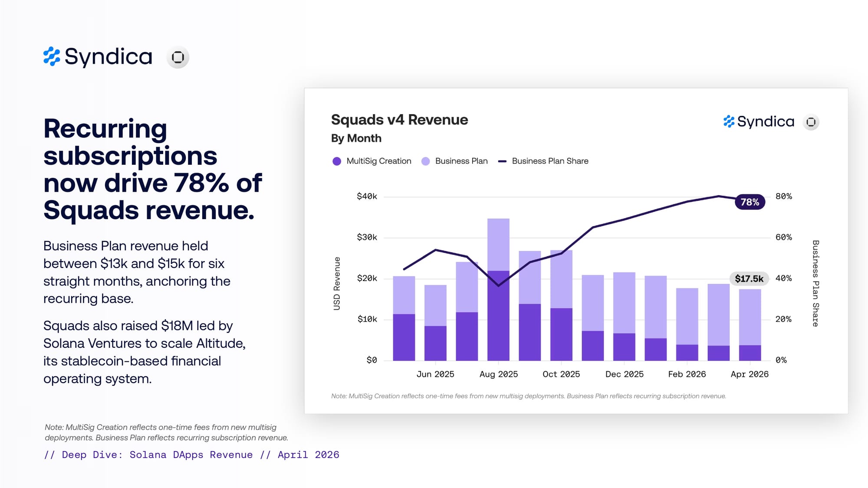This screenshot has height=488, width=868.
Task: Click the Feb 2026 axis label
Action: pos(687,374)
